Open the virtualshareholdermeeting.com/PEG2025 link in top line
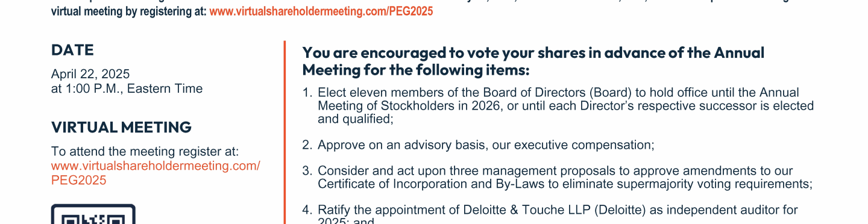 click(321, 11)
